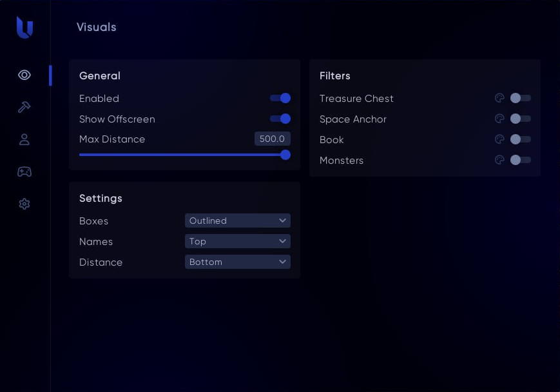560x392 pixels.
Task: Open the Names dropdown showing Top
Action: (x=237, y=241)
